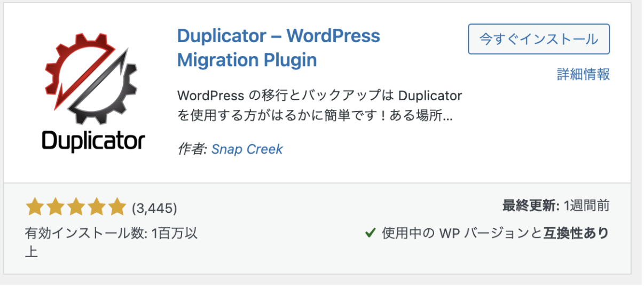Click the 最終更新: 1週間前 text
The width and height of the screenshot is (644, 287).
(556, 205)
